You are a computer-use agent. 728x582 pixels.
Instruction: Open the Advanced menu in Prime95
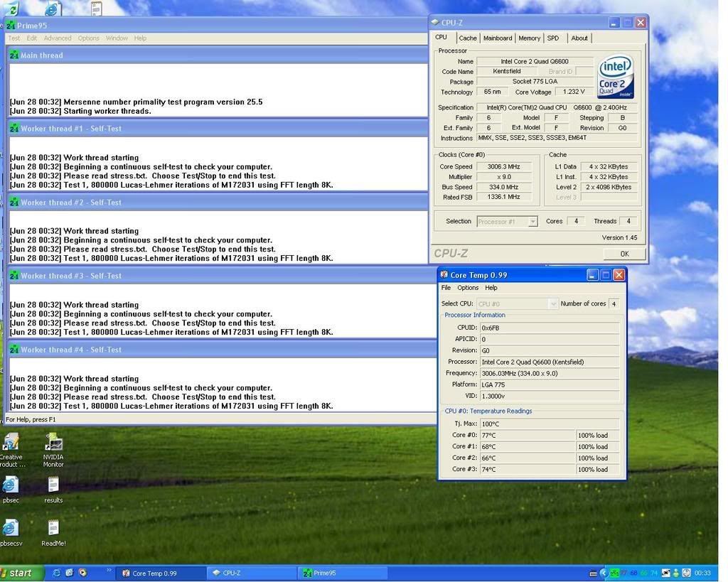[x=58, y=38]
